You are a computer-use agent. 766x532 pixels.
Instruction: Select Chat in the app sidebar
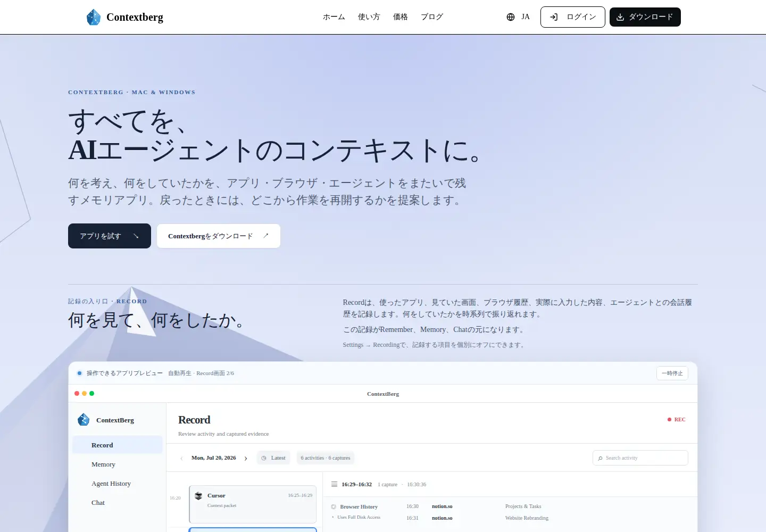118,503
